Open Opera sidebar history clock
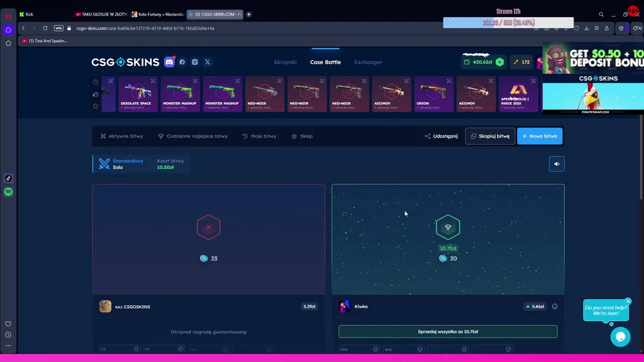Screen dimensions: 644x362 [8, 335]
